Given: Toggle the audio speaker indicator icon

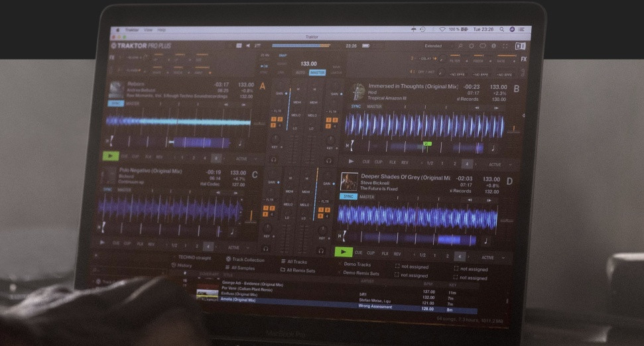Looking at the screenshot, I should pyautogui.click(x=248, y=46).
